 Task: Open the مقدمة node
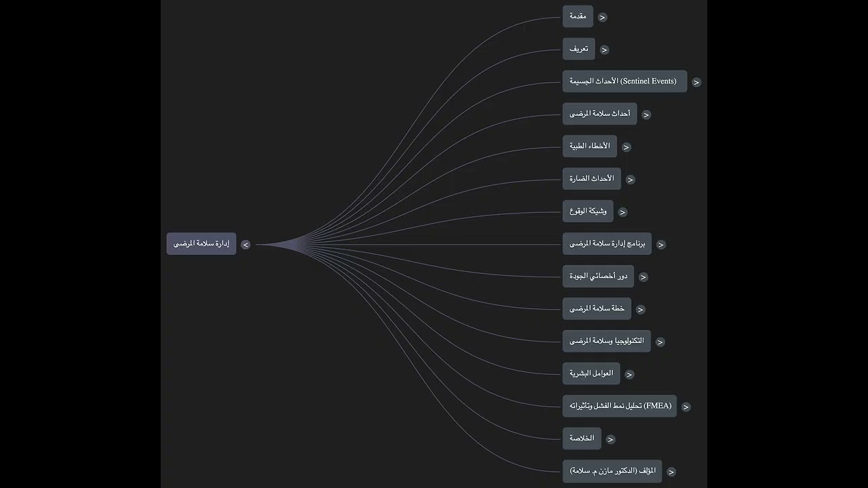click(578, 17)
